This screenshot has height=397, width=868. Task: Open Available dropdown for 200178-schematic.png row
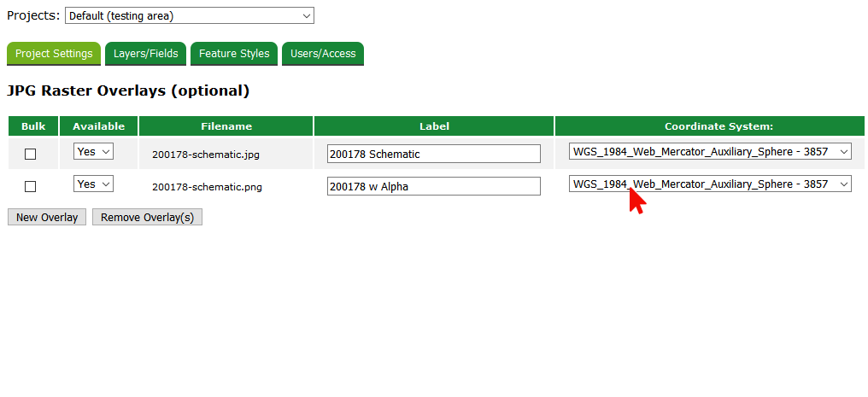click(x=93, y=184)
